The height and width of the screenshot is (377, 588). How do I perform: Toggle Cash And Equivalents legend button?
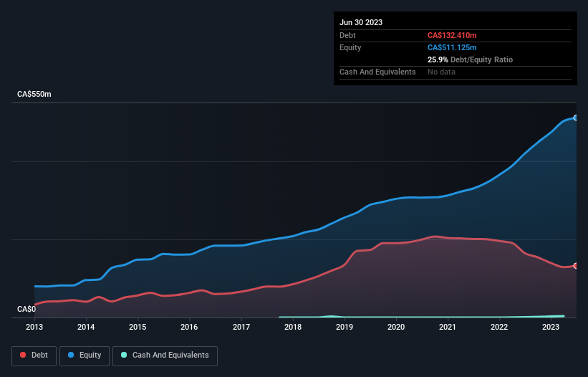(x=165, y=355)
